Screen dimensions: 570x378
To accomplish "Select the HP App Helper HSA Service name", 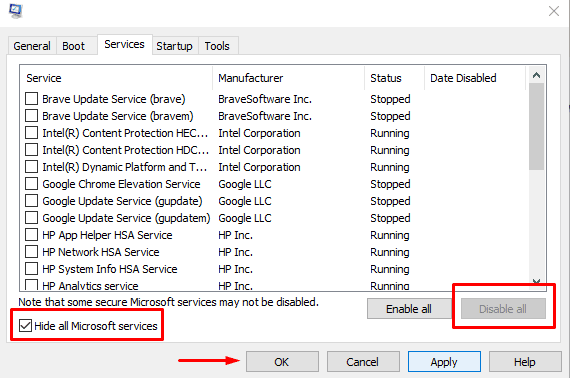I will 107,235.
